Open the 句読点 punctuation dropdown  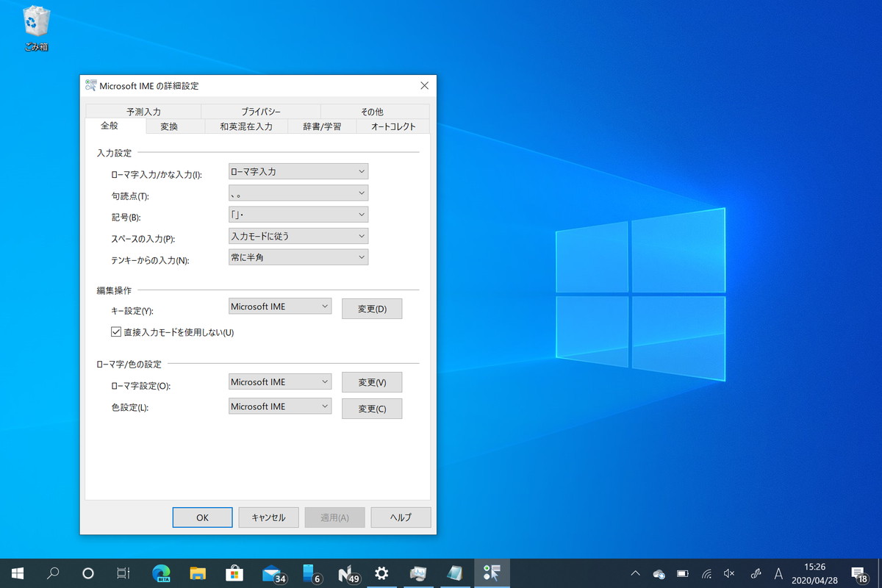click(x=298, y=193)
